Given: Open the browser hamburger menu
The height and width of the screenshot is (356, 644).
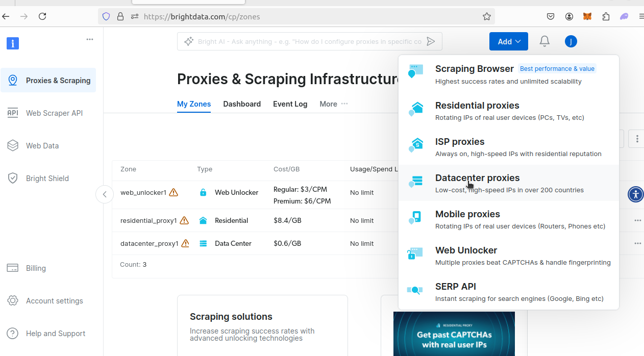Looking at the screenshot, I should tap(641, 16).
